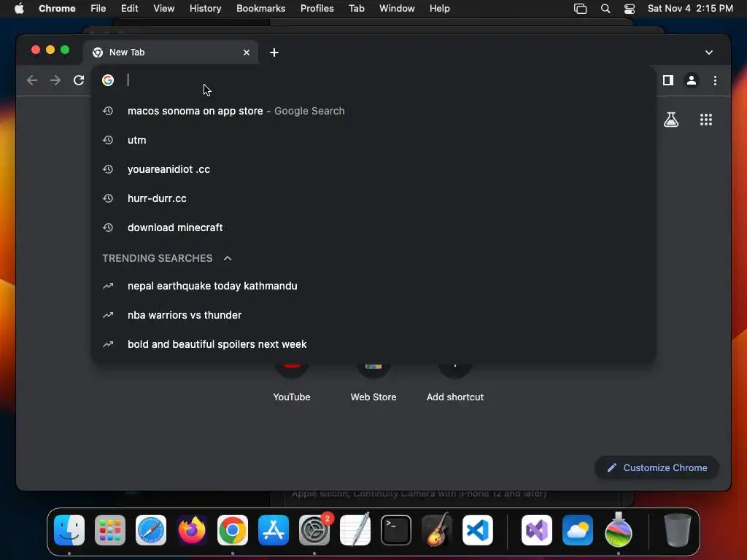Choose 'youareanidiot .cc' suggestion
747x560 pixels.
373,169
